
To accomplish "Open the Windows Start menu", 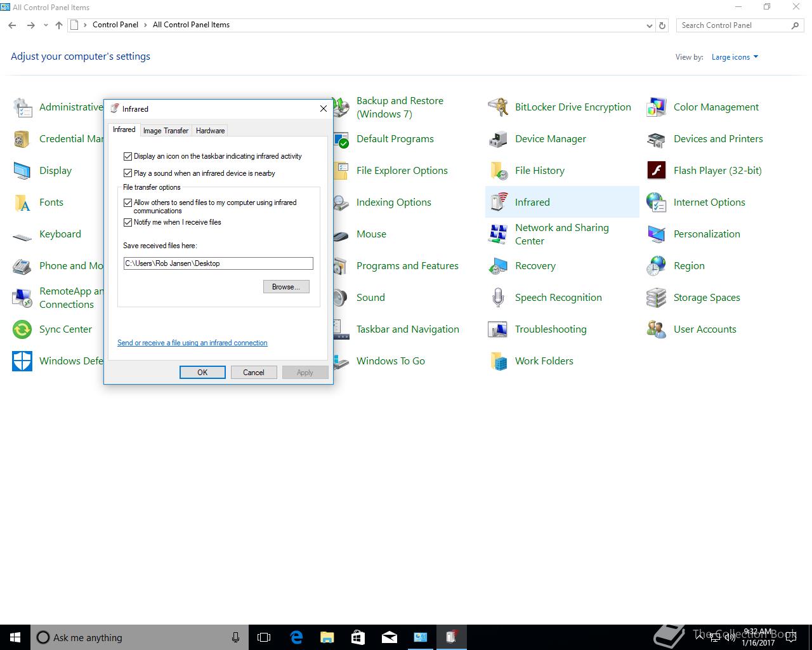I will pos(15,637).
